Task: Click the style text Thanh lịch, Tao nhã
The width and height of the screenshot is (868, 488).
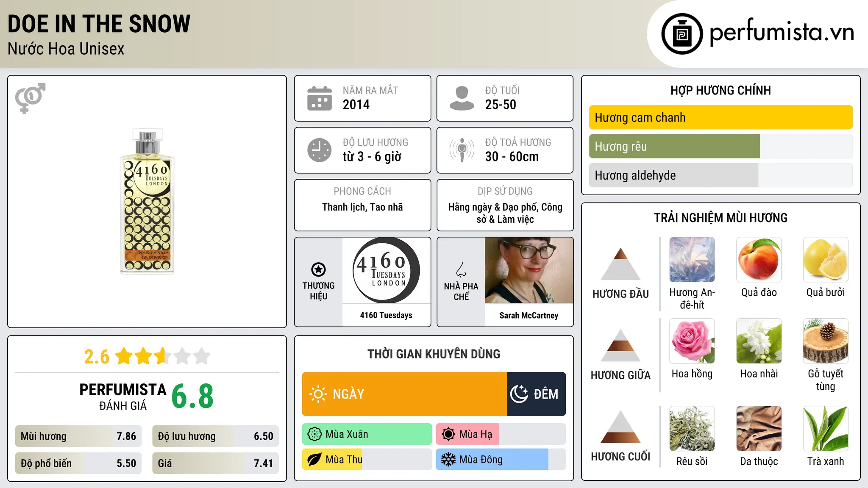Action: click(x=362, y=207)
